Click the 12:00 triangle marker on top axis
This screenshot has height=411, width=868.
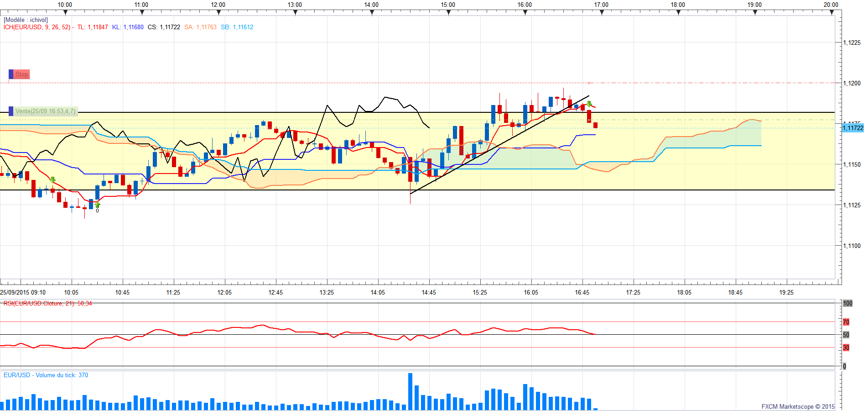[218, 12]
